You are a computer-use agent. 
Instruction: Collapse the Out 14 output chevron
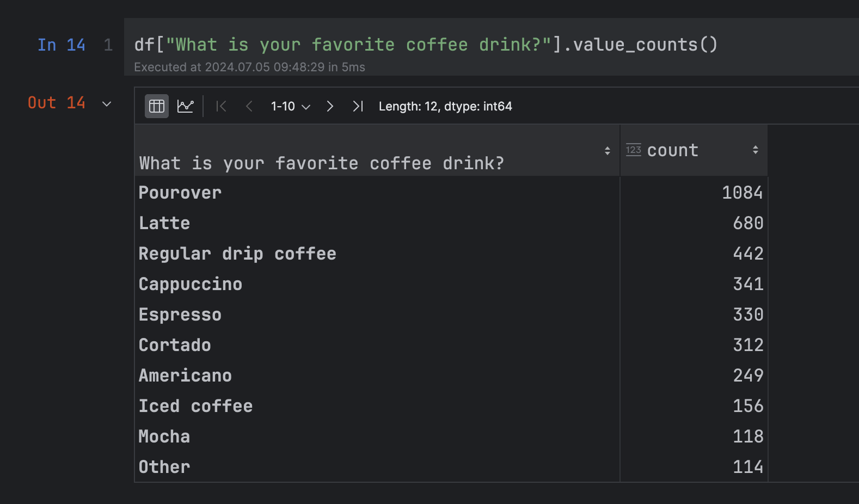click(107, 103)
